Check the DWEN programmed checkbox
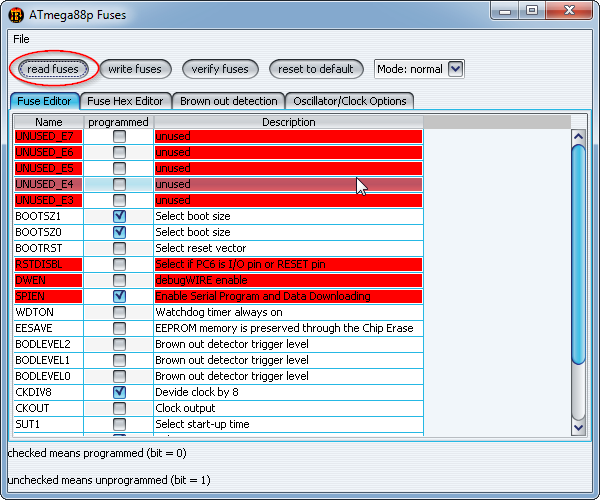The width and height of the screenshot is (600, 500). tap(119, 280)
